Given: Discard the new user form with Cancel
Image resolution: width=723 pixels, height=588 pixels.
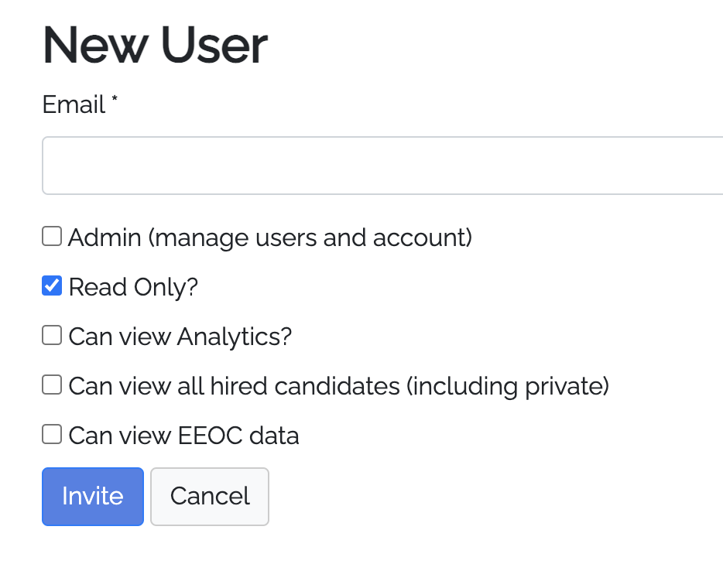Looking at the screenshot, I should (210, 496).
